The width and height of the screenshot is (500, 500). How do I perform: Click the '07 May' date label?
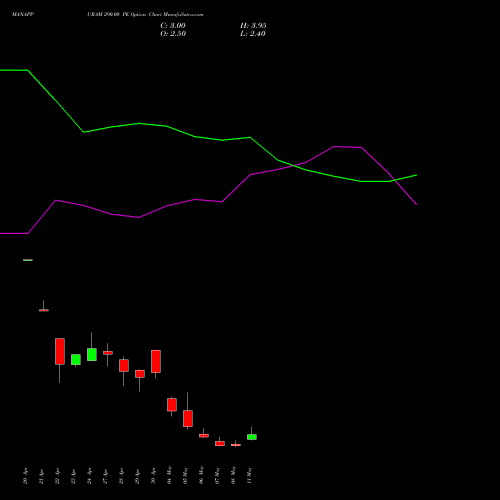[218, 475]
